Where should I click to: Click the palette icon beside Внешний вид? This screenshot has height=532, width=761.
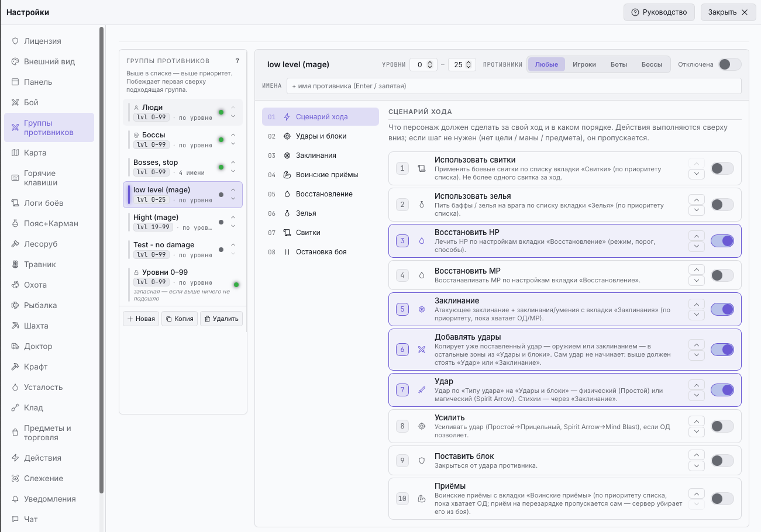(15, 61)
